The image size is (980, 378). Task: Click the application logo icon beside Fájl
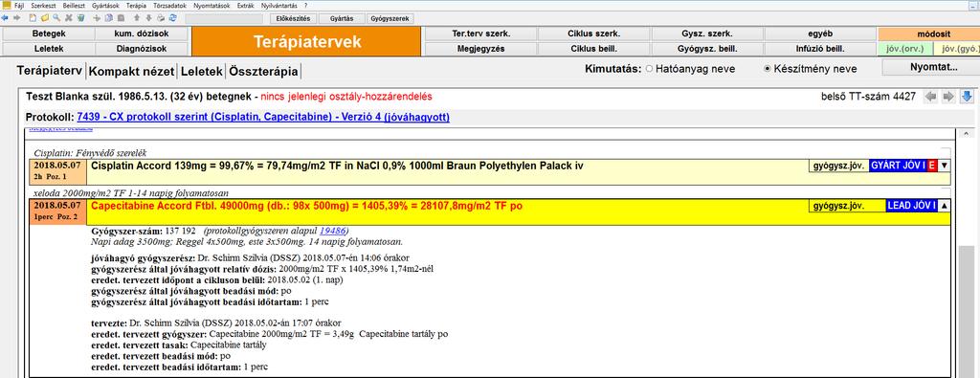pos(7,5)
